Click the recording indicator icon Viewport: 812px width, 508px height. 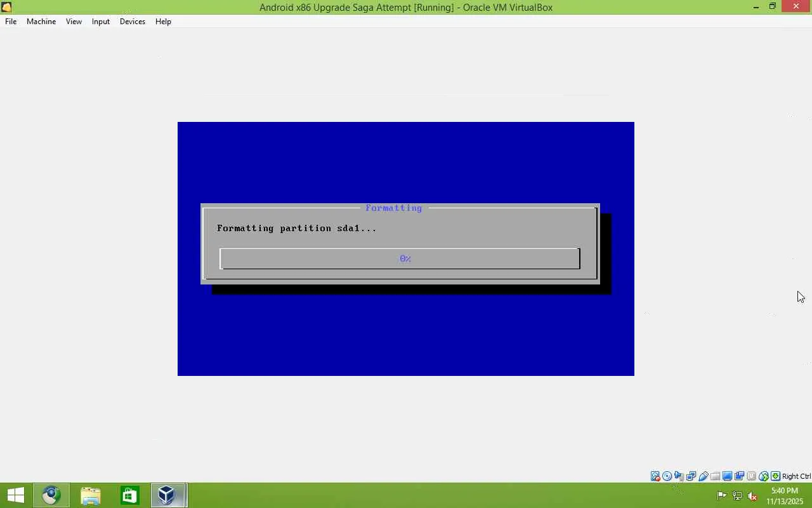(x=740, y=476)
